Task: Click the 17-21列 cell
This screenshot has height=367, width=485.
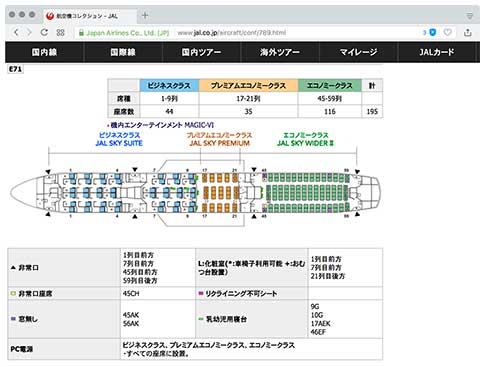Action: 248,99
